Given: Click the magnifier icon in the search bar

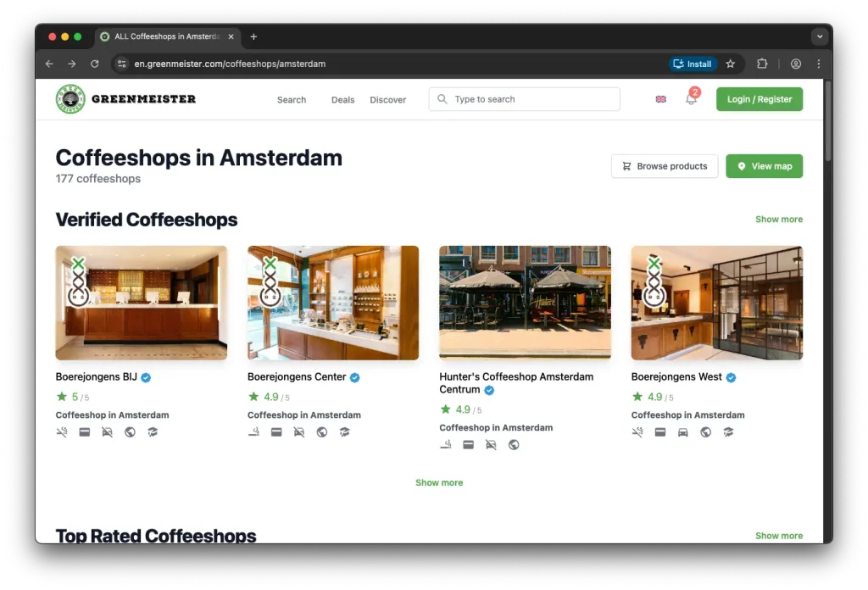Looking at the screenshot, I should point(442,99).
